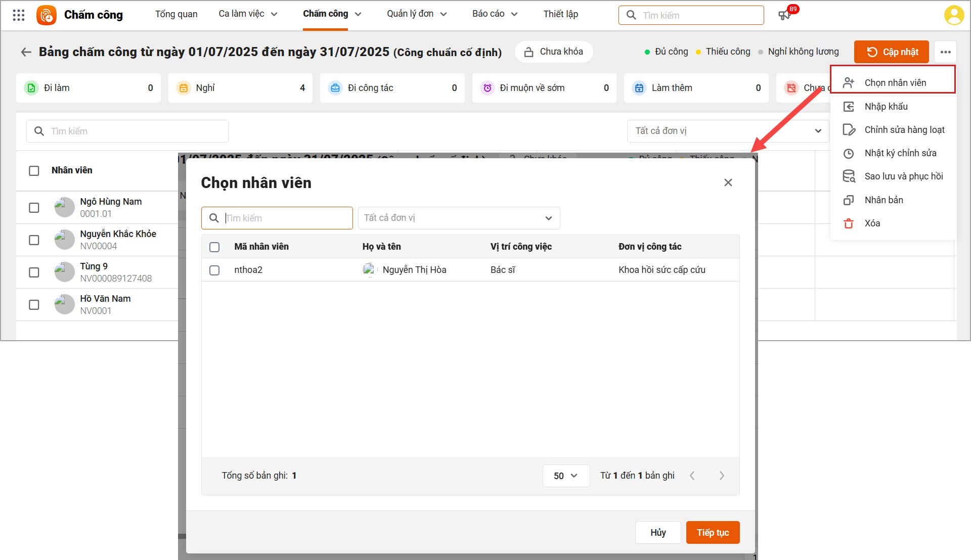Viewport: 971px width, 560px height.
Task: Click the Nhập khẩu import icon
Action: tap(849, 107)
